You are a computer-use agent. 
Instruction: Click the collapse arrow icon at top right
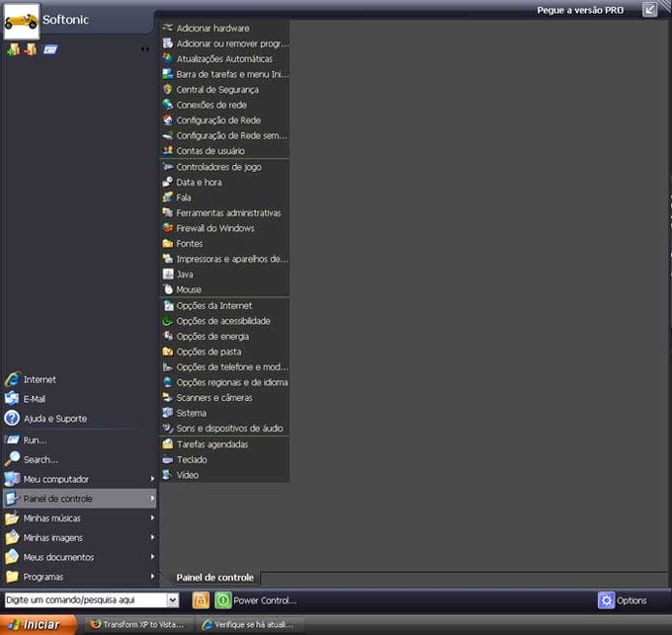(x=649, y=9)
